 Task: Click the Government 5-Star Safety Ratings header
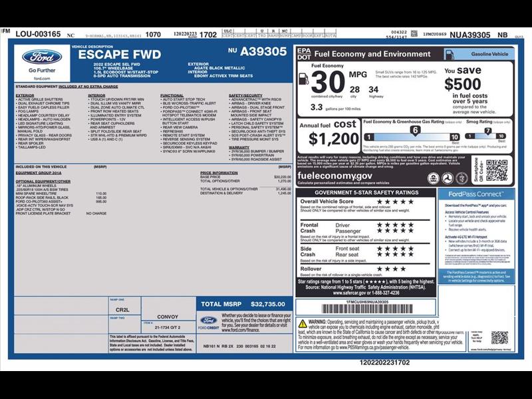(x=367, y=192)
